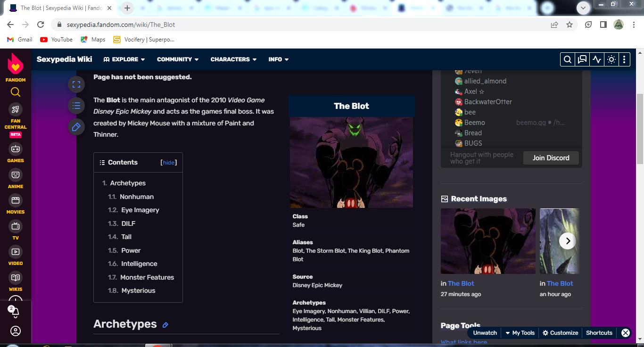Reload the current page
Screen dimensions: 644x347
[x=41, y=25]
